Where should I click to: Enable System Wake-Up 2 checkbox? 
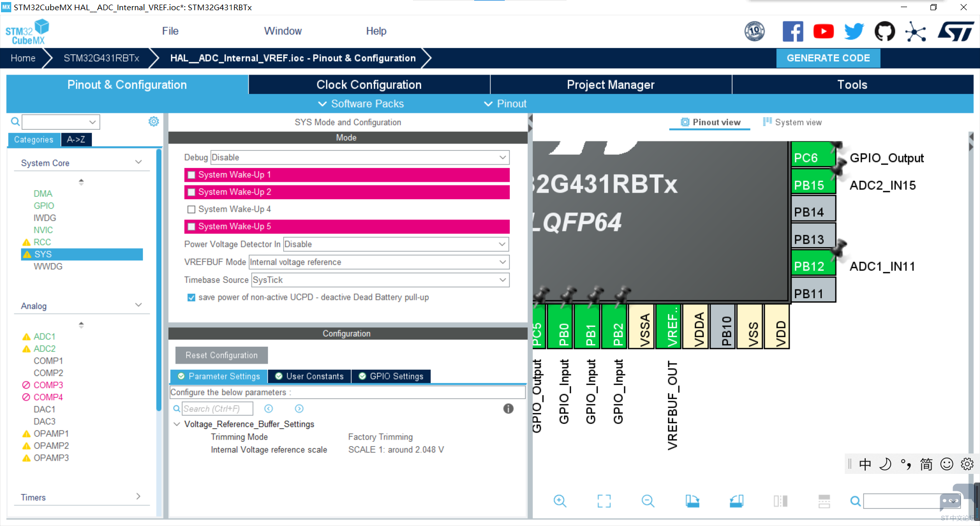(x=191, y=192)
